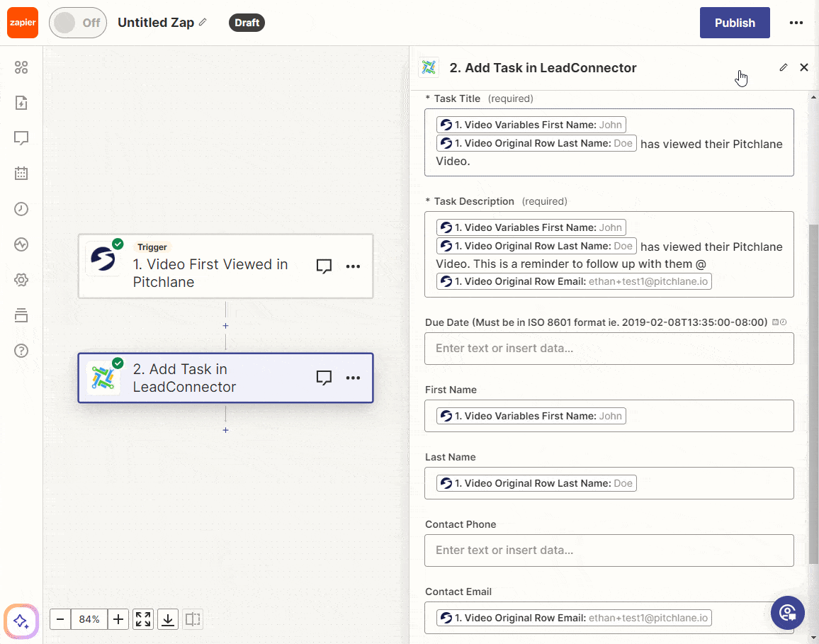Open the Zap details file icon
Screen dimensions: 819x644
click(x=21, y=103)
